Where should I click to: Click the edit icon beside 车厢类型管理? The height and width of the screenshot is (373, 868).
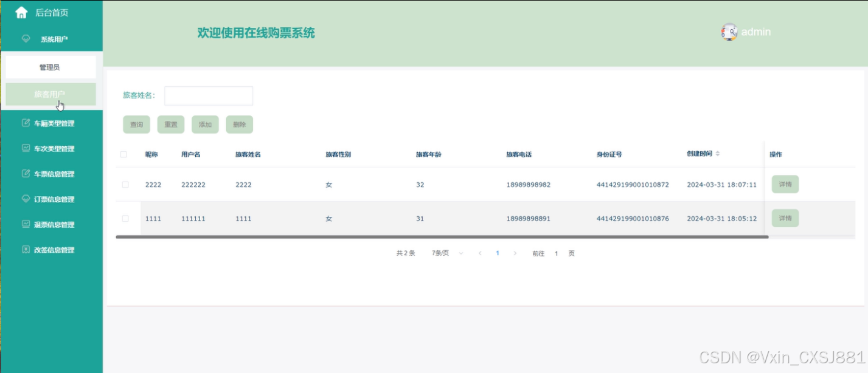point(26,123)
